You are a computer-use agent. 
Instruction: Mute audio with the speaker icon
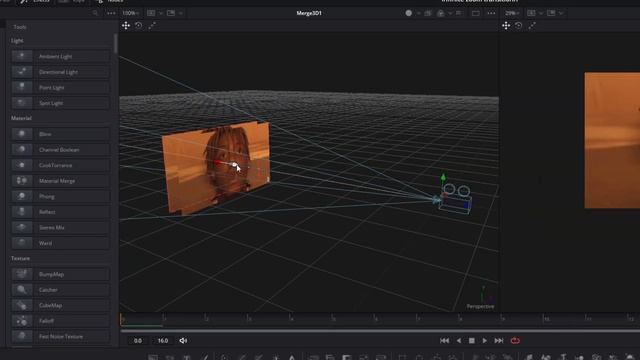tap(183, 340)
